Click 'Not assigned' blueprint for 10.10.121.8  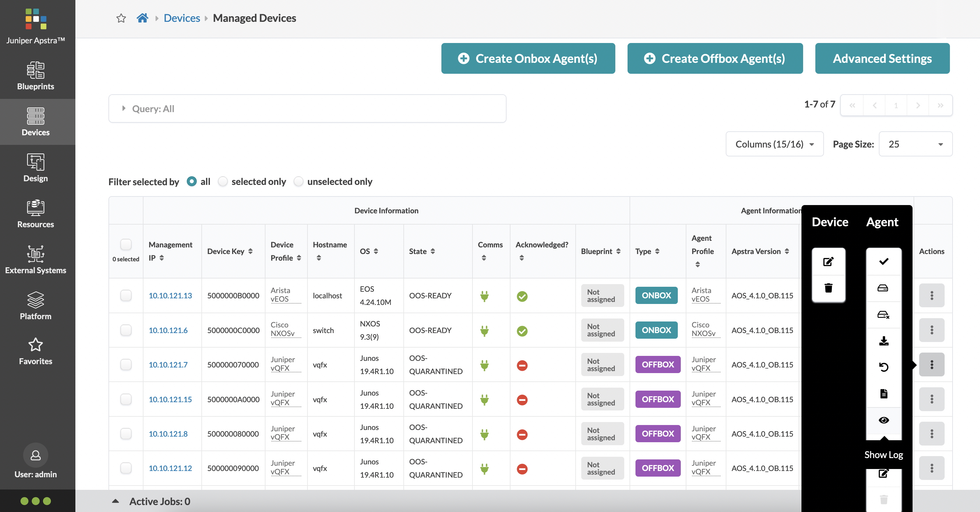tap(602, 434)
